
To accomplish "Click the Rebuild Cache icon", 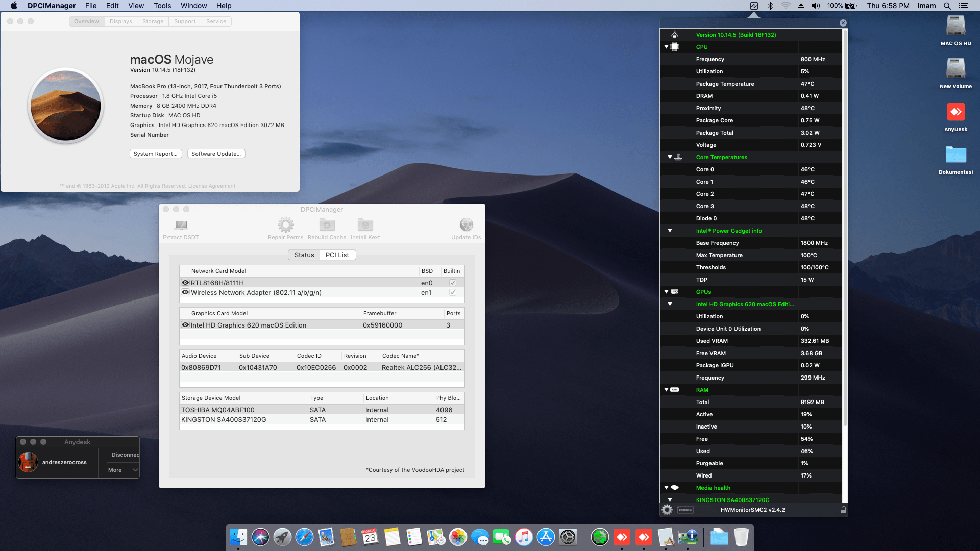I will coord(326,224).
